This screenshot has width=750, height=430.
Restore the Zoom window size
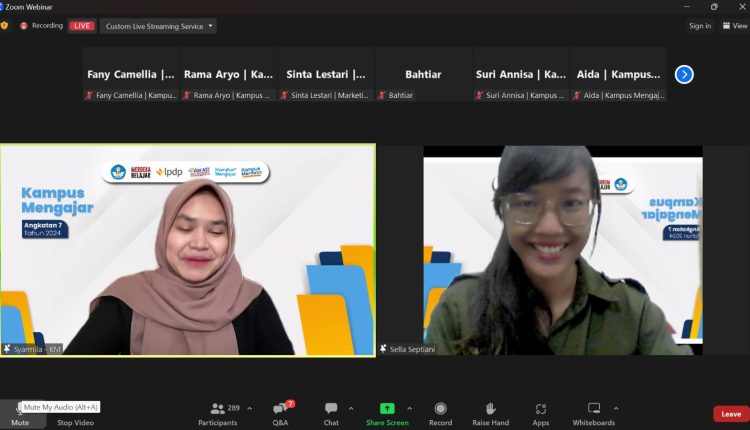tap(714, 7)
